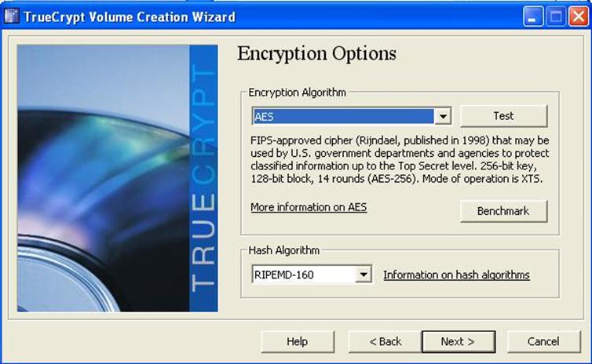The height and width of the screenshot is (364, 592).
Task: Minimize the Volume Creation Wizard window
Action: coord(533,17)
